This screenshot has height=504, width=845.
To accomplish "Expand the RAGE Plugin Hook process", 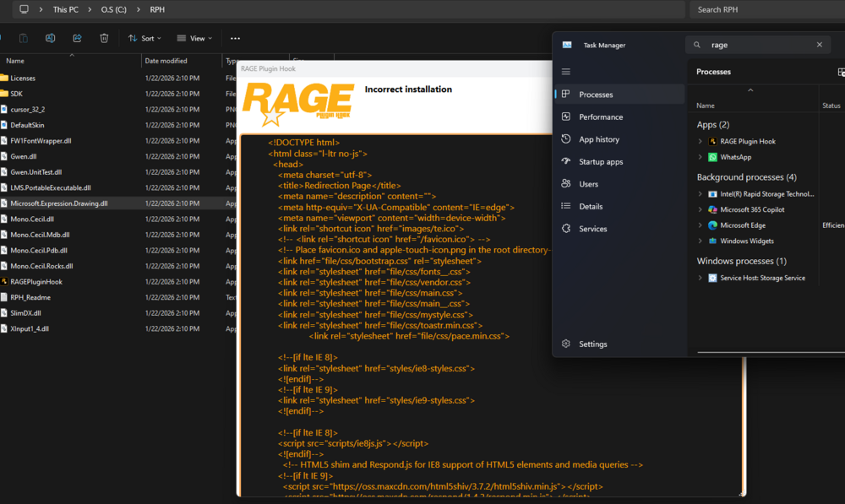I will [701, 142].
